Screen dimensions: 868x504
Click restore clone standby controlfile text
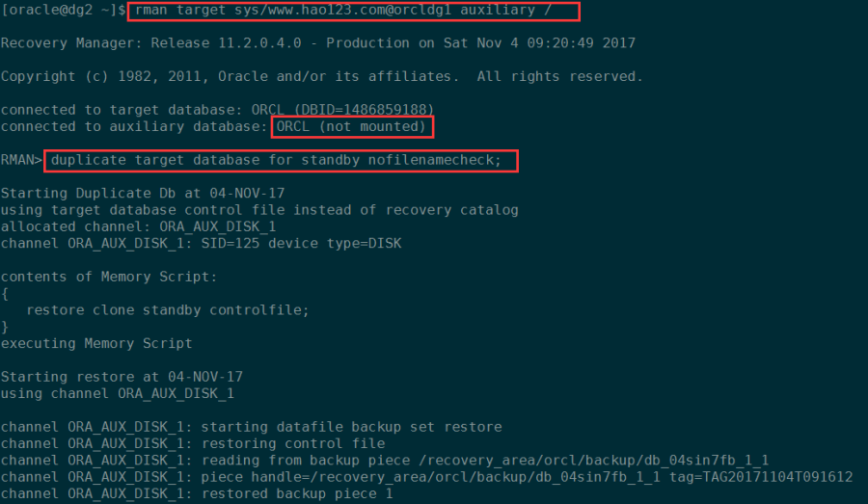click(x=168, y=309)
